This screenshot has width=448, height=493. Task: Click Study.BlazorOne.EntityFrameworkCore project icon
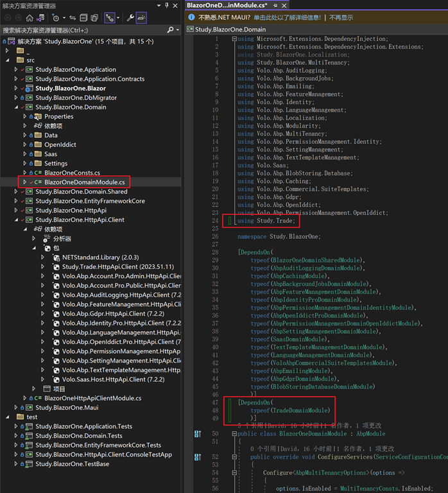point(30,201)
